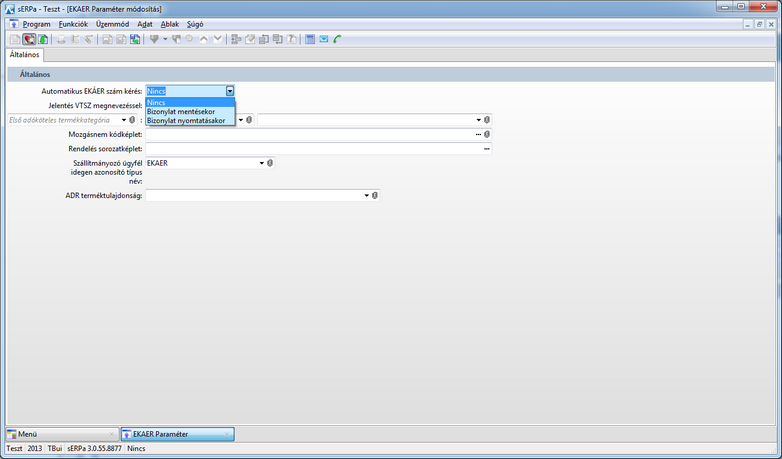
Task: Click the TBui entry in status bar
Action: click(x=55, y=449)
